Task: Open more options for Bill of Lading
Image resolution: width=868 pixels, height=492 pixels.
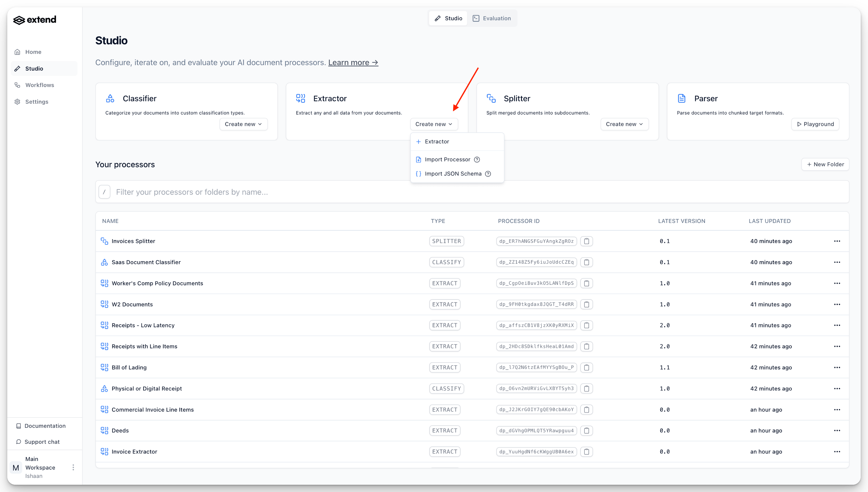Action: (837, 367)
